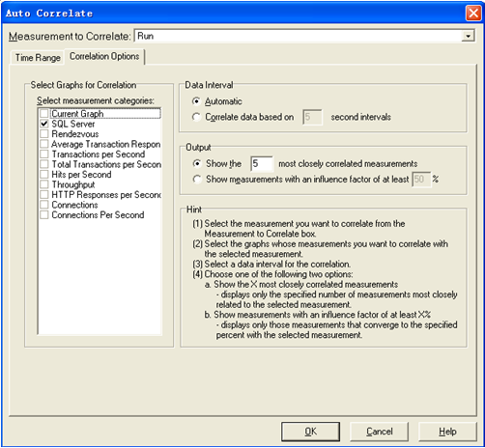This screenshot has width=485, height=448.
Task: Check Transactions per Second category
Action: pos(44,154)
